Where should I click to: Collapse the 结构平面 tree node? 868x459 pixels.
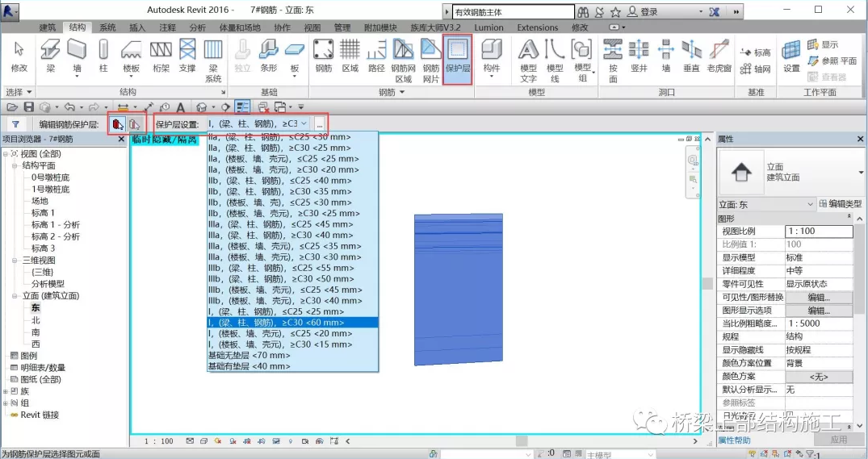(x=15, y=165)
